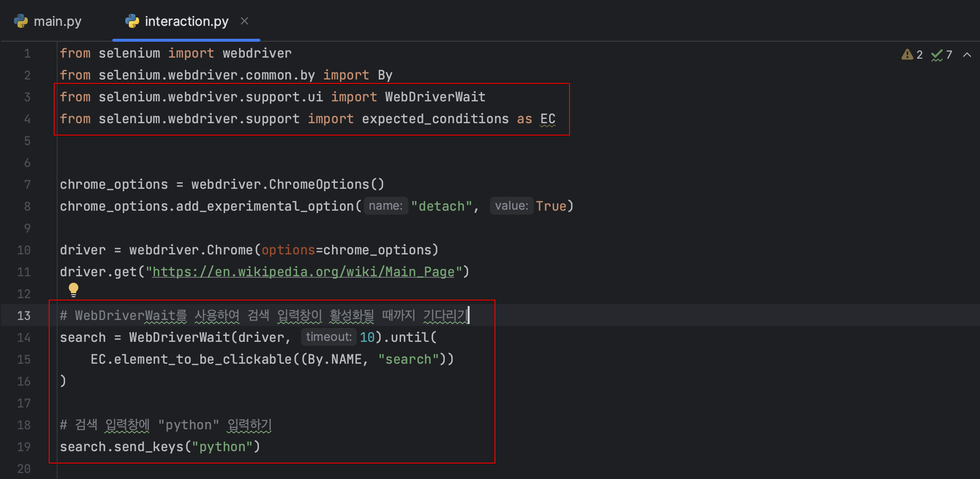Screen dimensions: 980x479
Task: Click the 'name:' parameter hint
Action: [x=386, y=206]
